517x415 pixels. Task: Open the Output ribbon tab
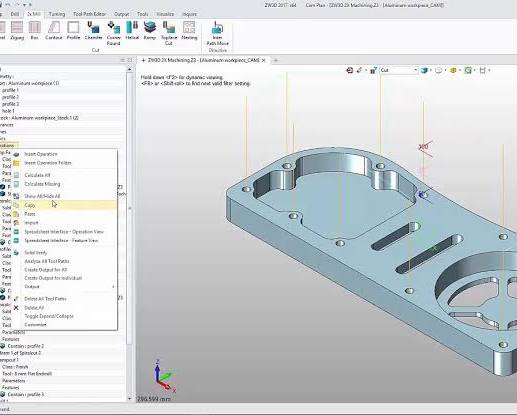[121, 14]
